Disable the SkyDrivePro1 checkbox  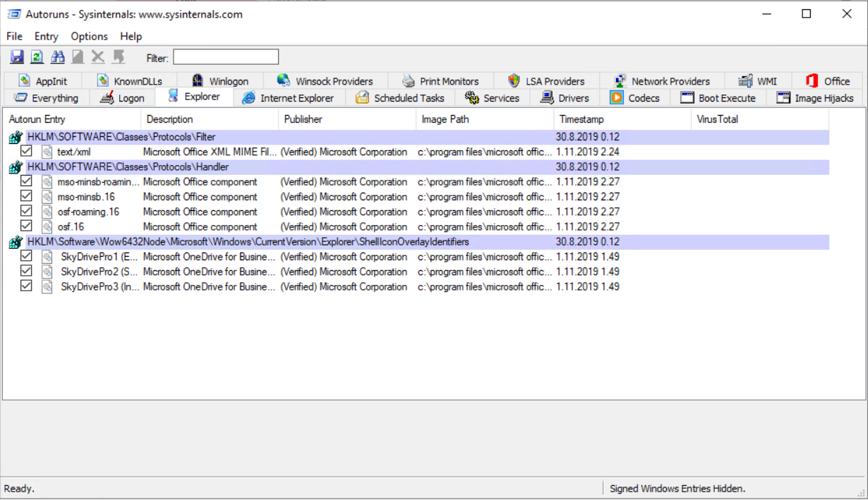pyautogui.click(x=26, y=256)
